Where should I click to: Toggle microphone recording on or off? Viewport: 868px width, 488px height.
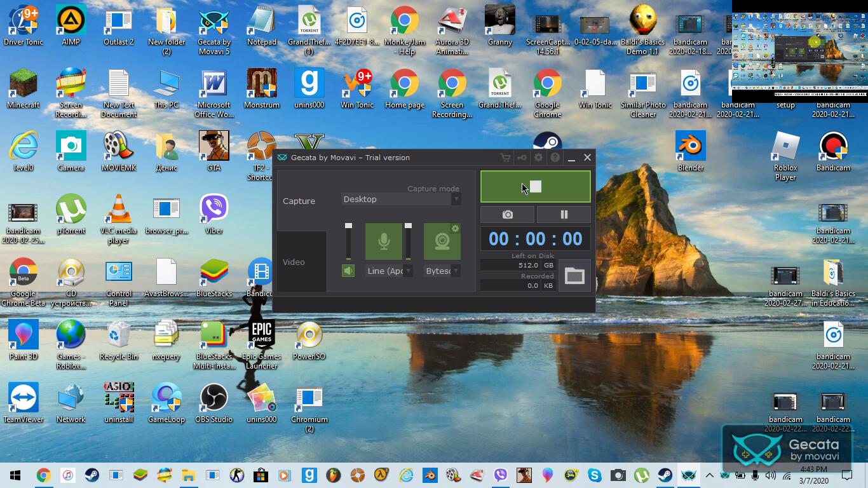pos(383,241)
